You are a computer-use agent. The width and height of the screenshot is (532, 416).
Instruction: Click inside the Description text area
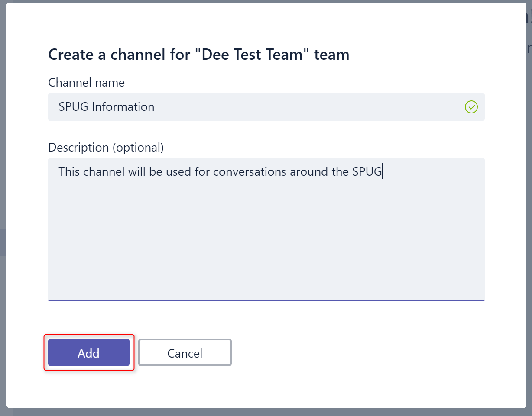pyautogui.click(x=266, y=229)
